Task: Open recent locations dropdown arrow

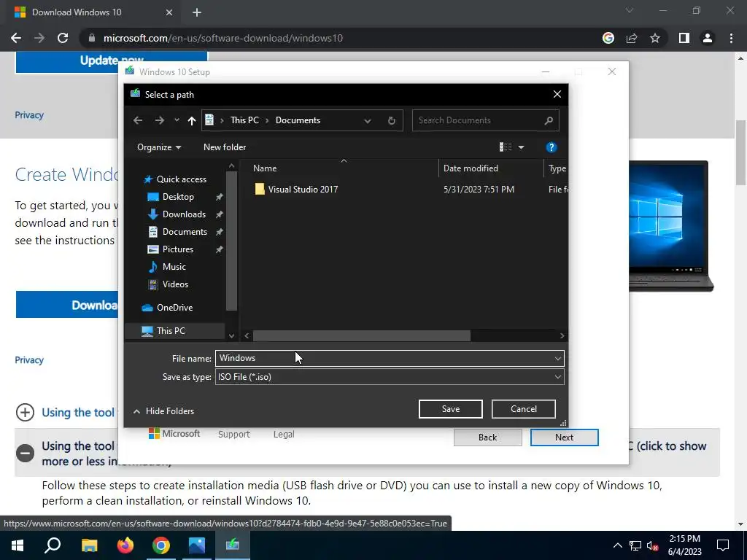Action: coord(177,120)
